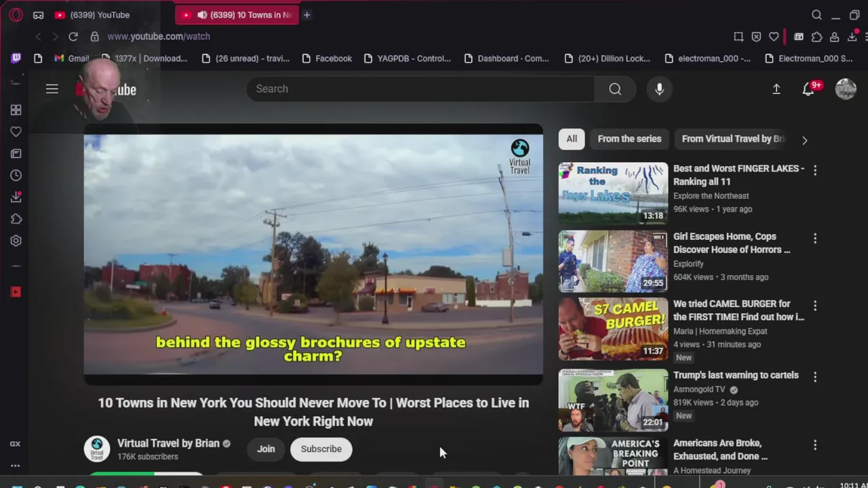Open YouTube notifications bell
Screen dimensions: 868x488
point(808,89)
